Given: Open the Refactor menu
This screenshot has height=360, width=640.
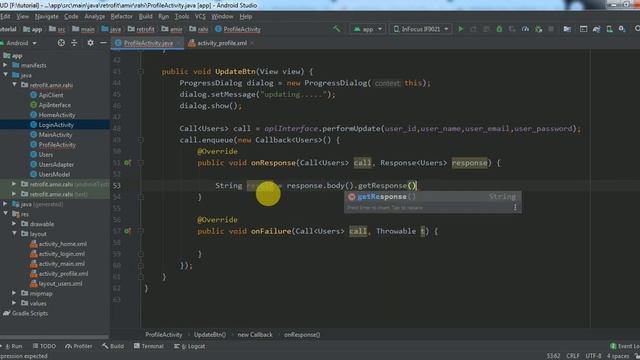Looking at the screenshot, I should [x=122, y=16].
